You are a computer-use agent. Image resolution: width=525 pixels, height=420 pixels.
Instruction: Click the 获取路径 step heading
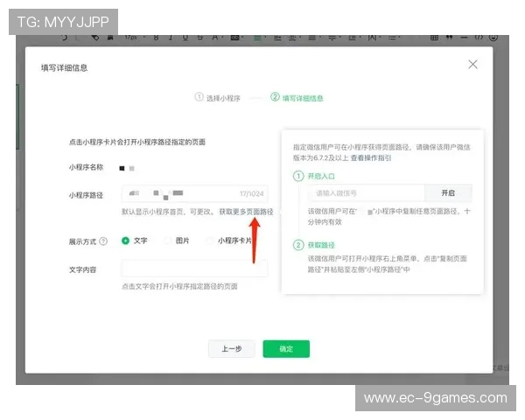pyautogui.click(x=321, y=245)
